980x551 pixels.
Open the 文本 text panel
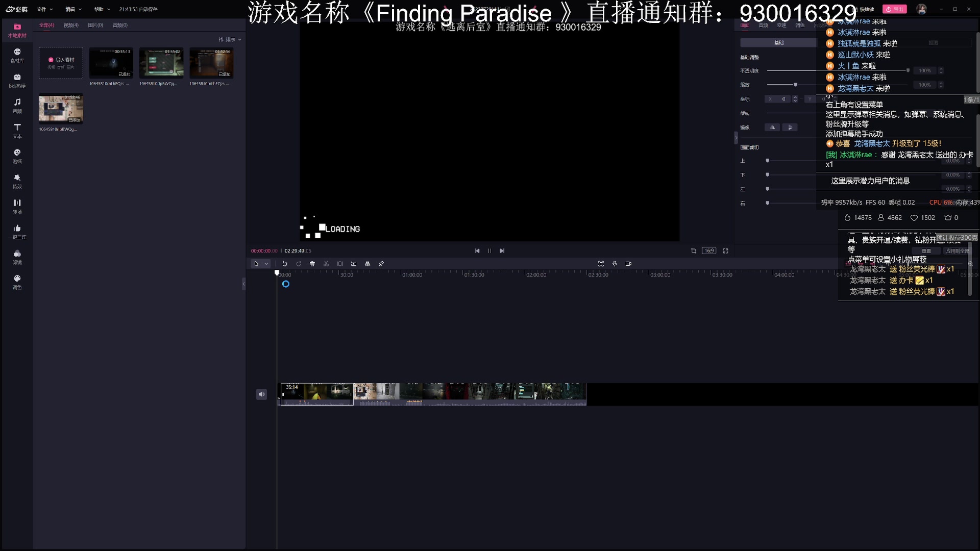click(x=17, y=131)
